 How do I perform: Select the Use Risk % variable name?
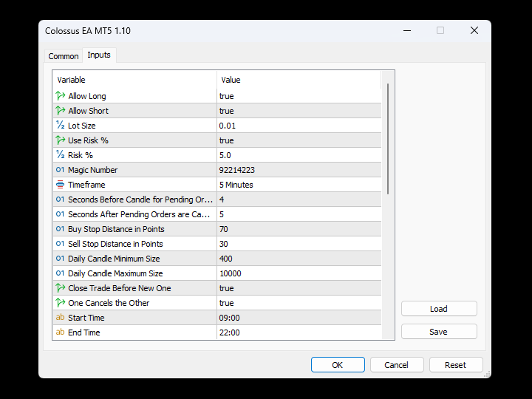click(x=88, y=140)
